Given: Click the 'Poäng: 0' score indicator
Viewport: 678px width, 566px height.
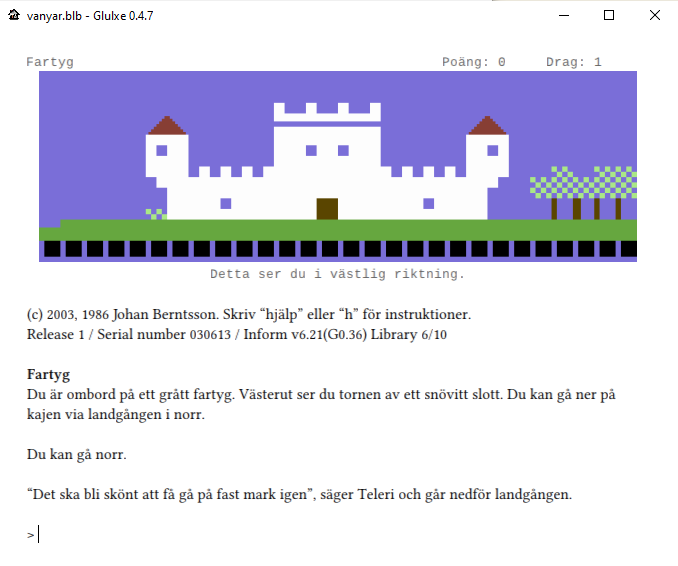Looking at the screenshot, I should coord(473,62).
